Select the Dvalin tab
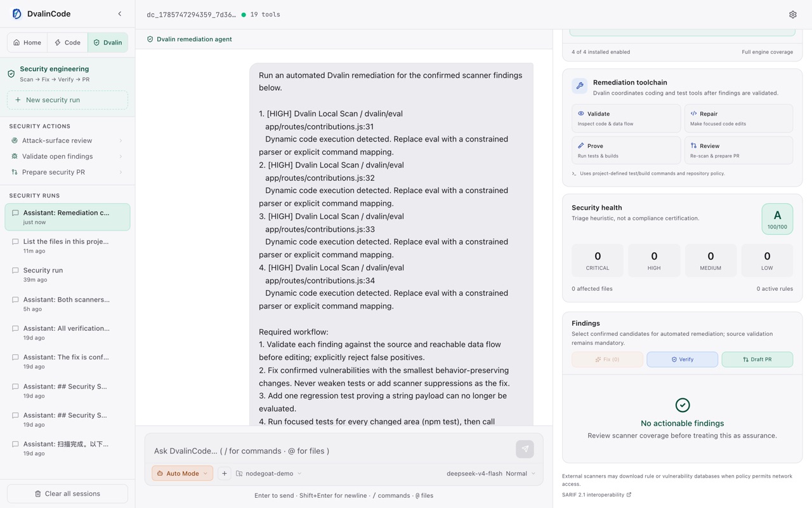Viewport: 812px width, 508px height. pos(108,43)
